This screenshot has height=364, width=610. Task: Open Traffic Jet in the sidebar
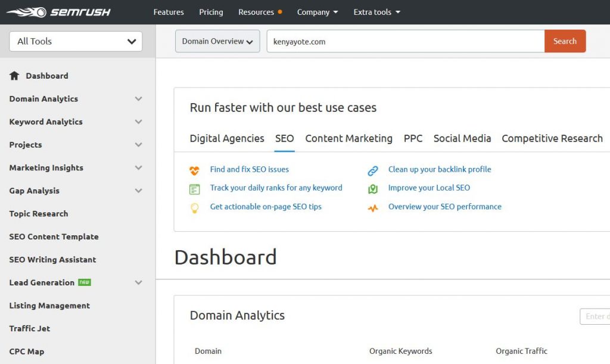tap(30, 328)
